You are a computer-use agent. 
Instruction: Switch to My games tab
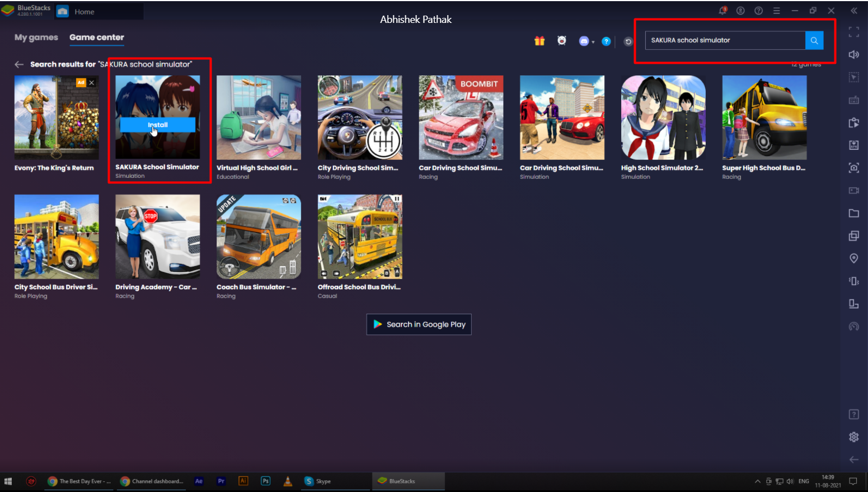(36, 37)
